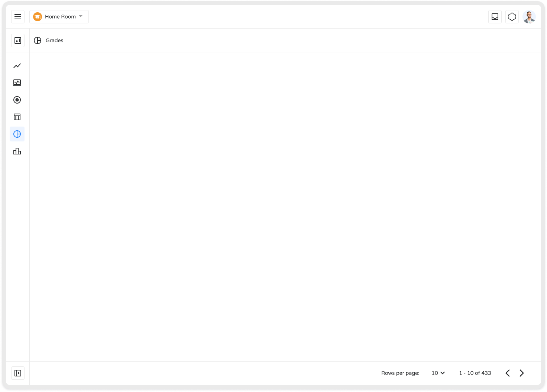Go to the previous page arrow
The height and width of the screenshot is (392, 547).
tap(508, 373)
